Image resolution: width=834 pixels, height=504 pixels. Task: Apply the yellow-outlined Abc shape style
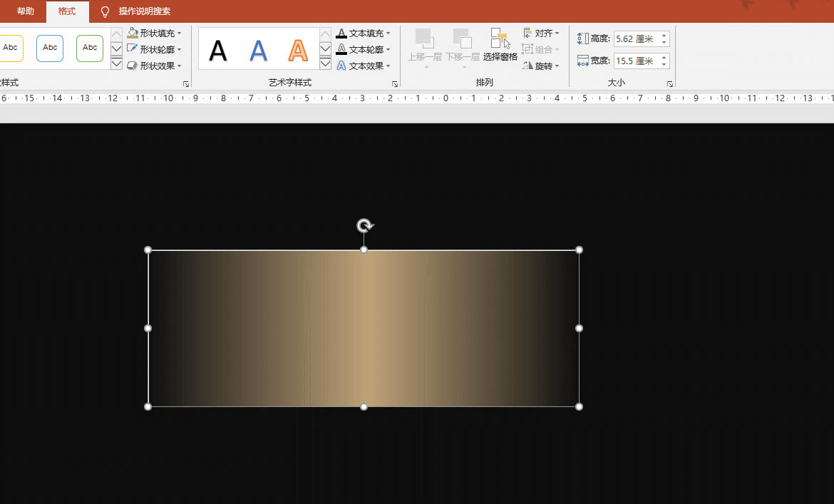pyautogui.click(x=10, y=48)
